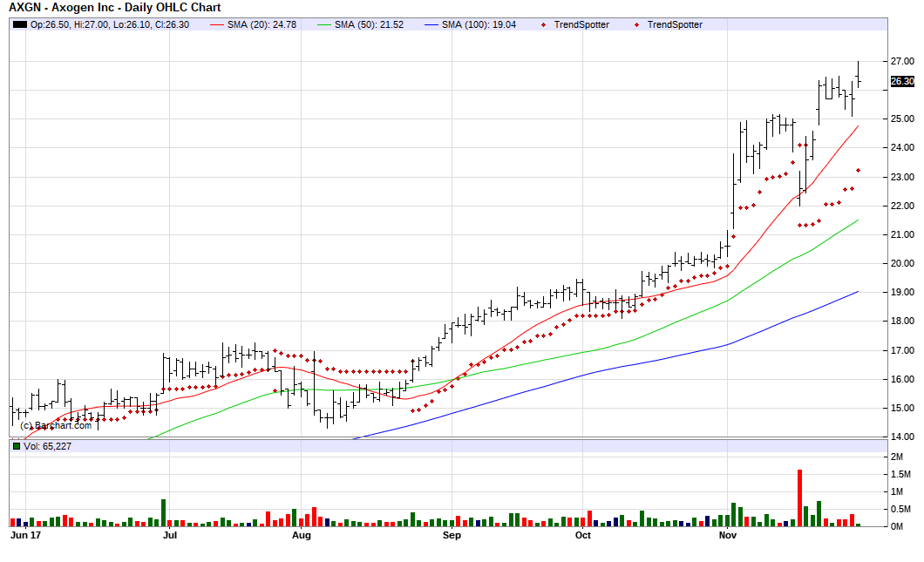The image size is (924, 562).
Task: Click the 17.00 price axis label
Action: pos(902,350)
